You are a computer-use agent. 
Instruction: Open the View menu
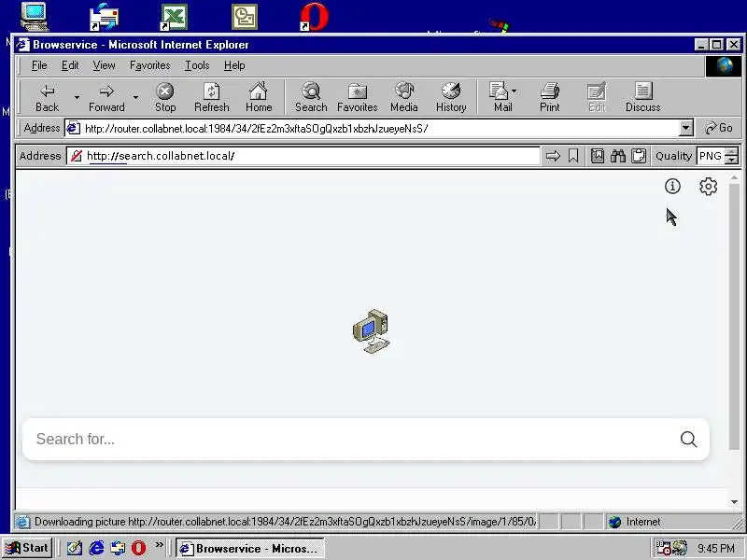coord(104,65)
